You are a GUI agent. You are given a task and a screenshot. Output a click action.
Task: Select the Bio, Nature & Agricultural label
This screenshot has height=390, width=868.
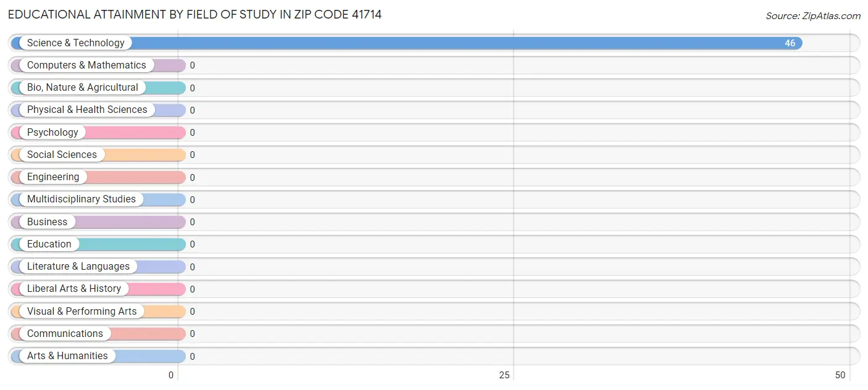83,88
